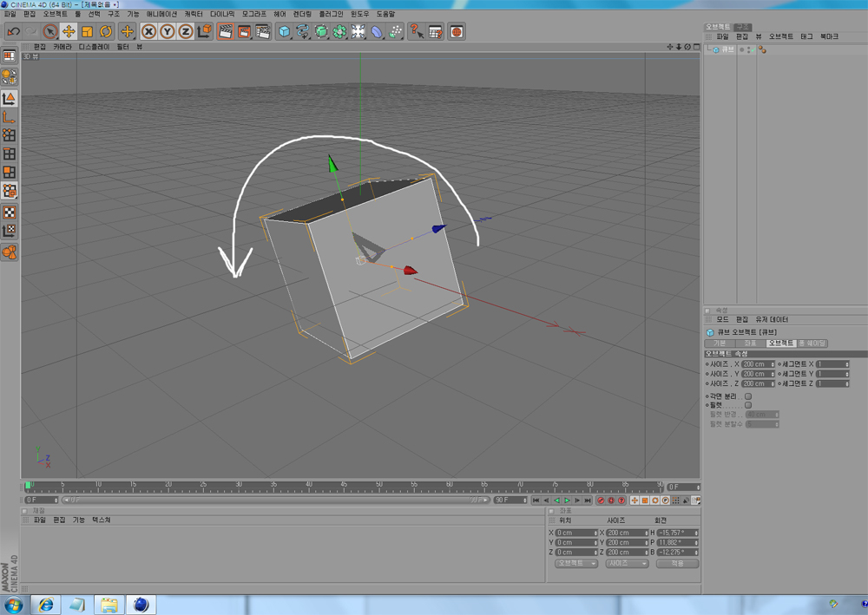Click the viewport pan arrows icon
Image resolution: width=868 pixels, height=615 pixels.
pos(670,47)
